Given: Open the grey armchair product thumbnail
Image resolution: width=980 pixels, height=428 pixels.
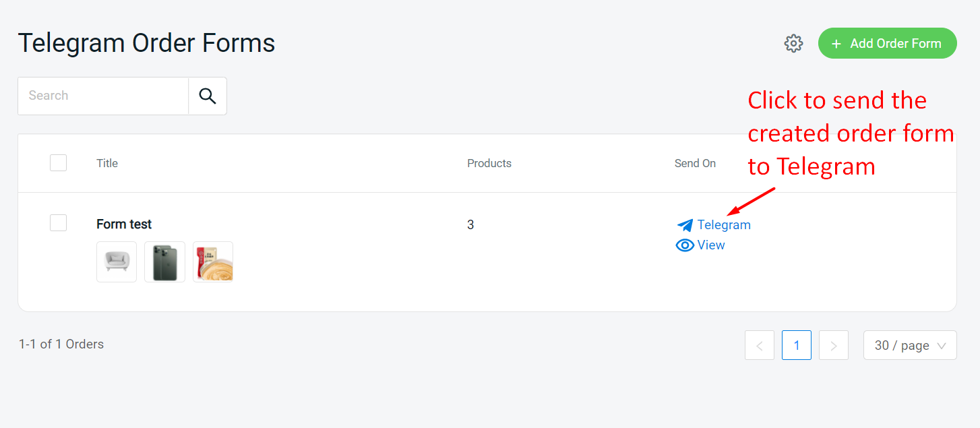Looking at the screenshot, I should pyautogui.click(x=117, y=262).
